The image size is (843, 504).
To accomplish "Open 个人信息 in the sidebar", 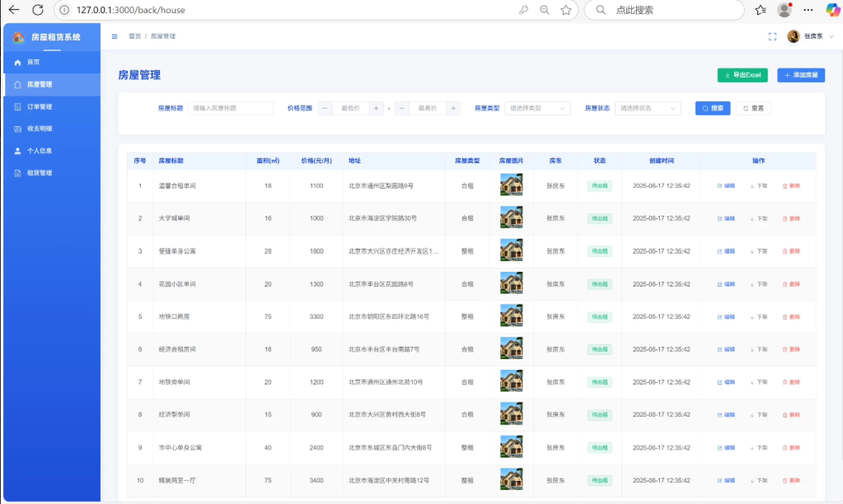I will click(x=52, y=151).
